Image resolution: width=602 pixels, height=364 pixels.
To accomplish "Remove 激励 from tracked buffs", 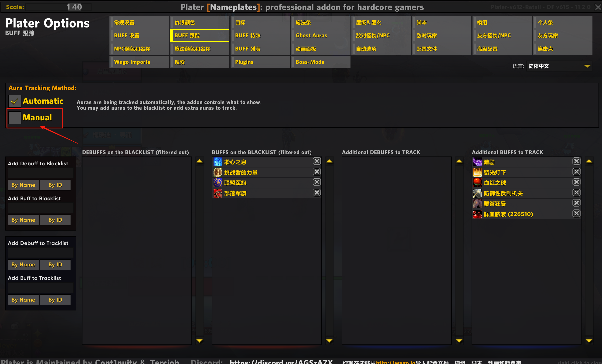I will pos(576,161).
